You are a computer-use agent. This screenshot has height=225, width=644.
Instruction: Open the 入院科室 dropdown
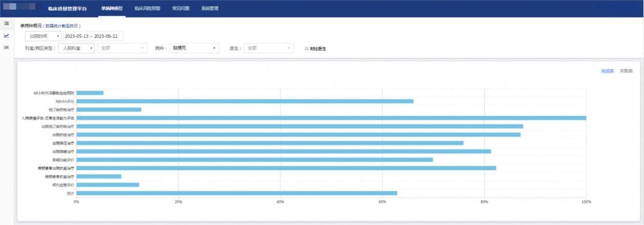point(76,48)
